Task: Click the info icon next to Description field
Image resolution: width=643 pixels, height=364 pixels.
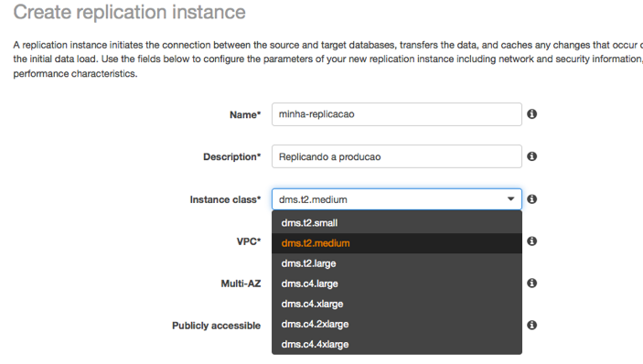Action: tap(531, 156)
